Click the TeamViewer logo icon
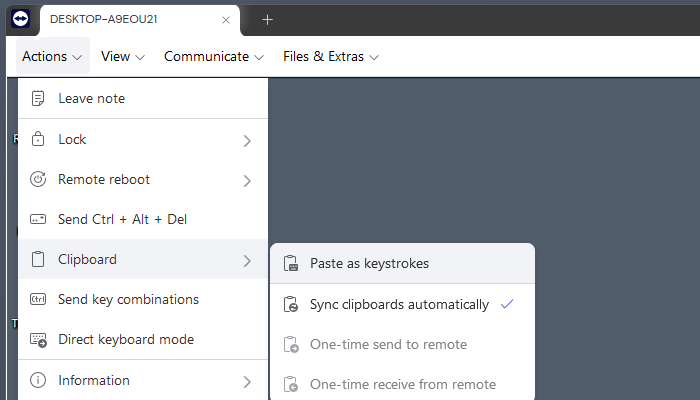The image size is (700, 400). pos(21,19)
